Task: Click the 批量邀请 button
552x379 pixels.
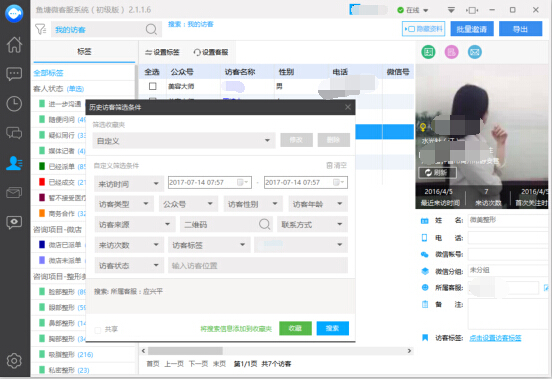Action: click(x=471, y=29)
